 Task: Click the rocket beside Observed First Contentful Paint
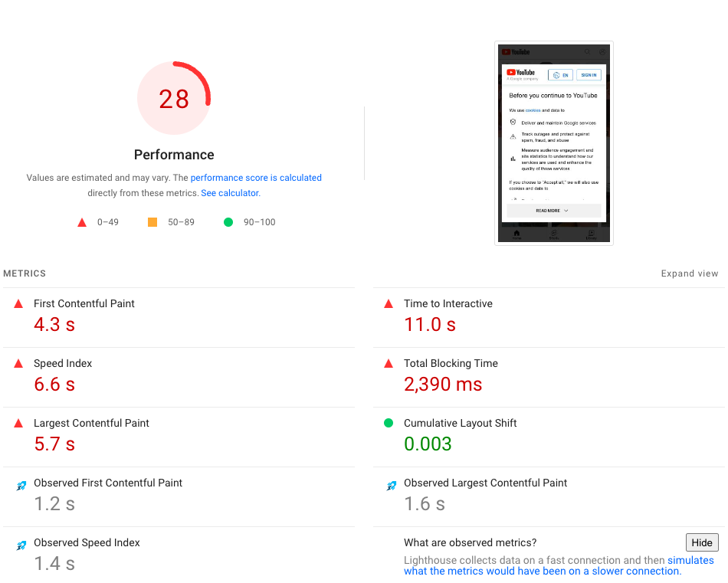pos(21,485)
